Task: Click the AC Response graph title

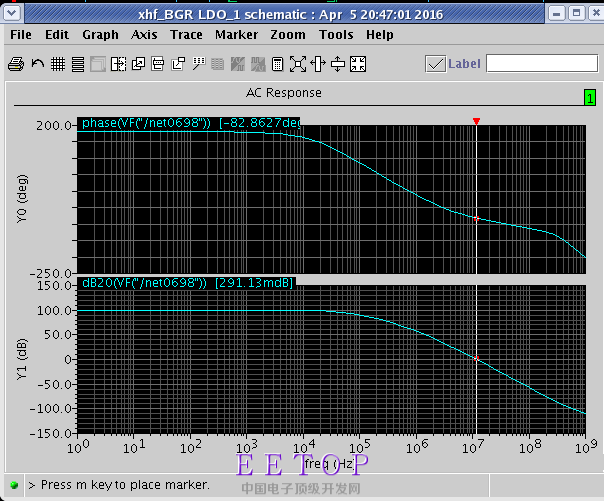Action: (x=284, y=93)
